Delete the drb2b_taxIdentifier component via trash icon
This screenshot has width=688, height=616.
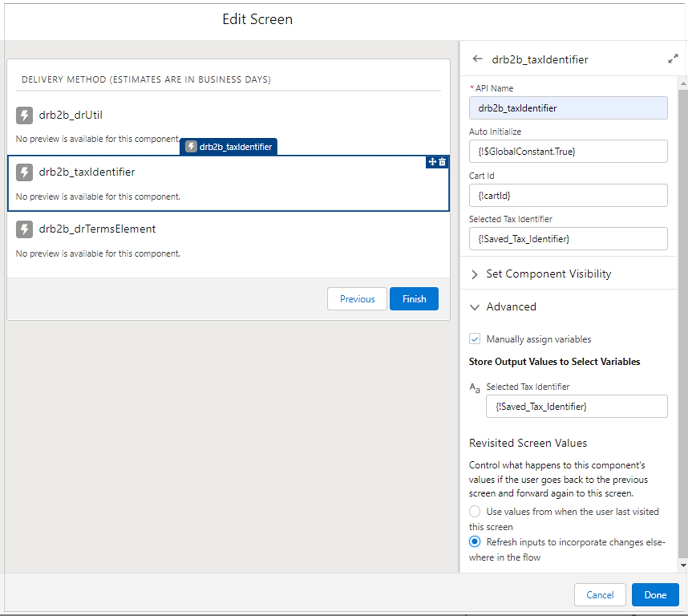coord(443,162)
